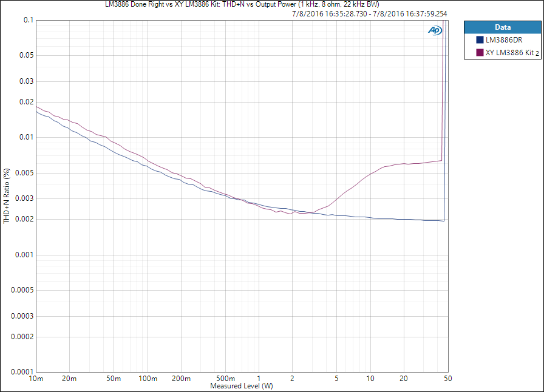This screenshot has height=392, width=544.
Task: Click the Data legend header
Action: [502, 27]
